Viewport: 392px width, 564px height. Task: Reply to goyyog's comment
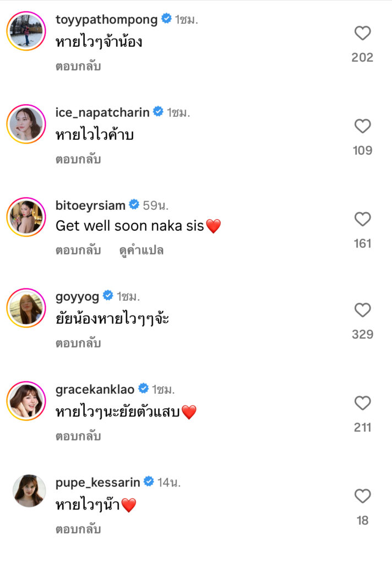tap(78, 344)
